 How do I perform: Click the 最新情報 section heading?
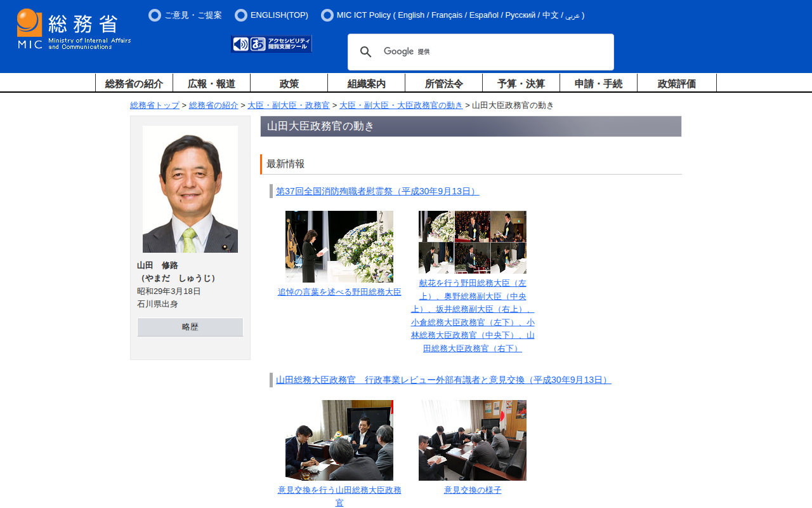click(x=285, y=164)
